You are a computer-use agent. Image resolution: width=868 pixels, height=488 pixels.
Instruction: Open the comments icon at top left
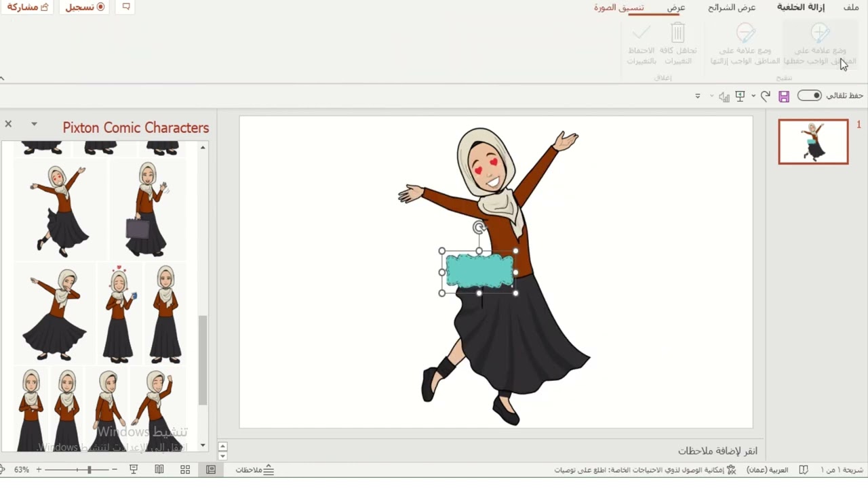(125, 7)
